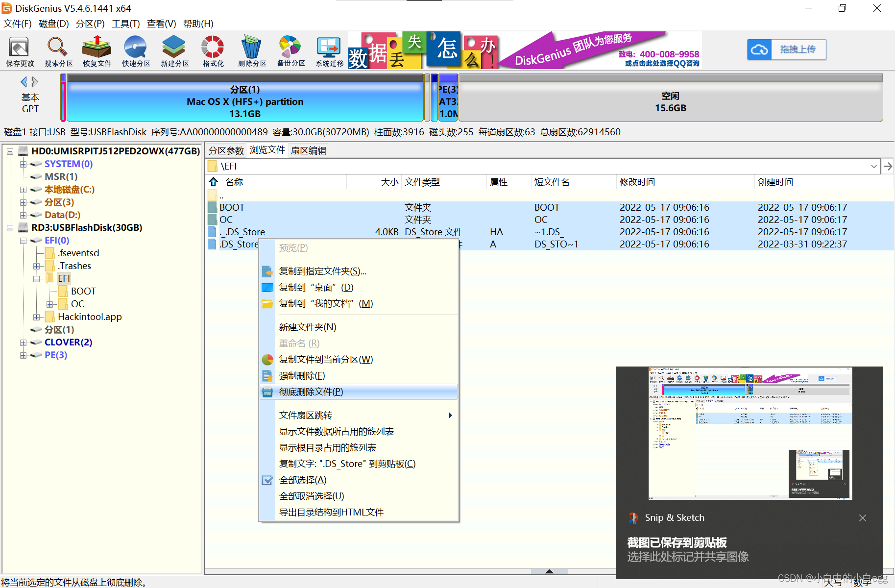Screen dimensions: 895x588
Task: Open the 查看(V) menu
Action: [162, 24]
